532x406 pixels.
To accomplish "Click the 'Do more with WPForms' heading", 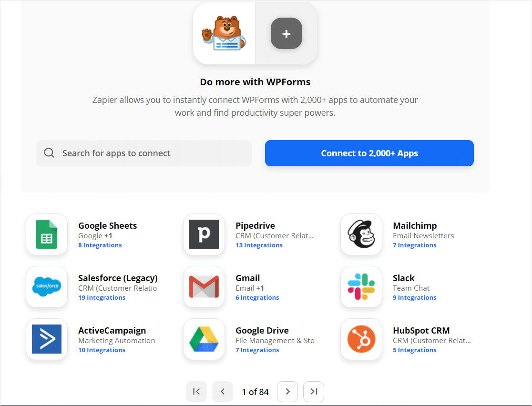I will 255,82.
